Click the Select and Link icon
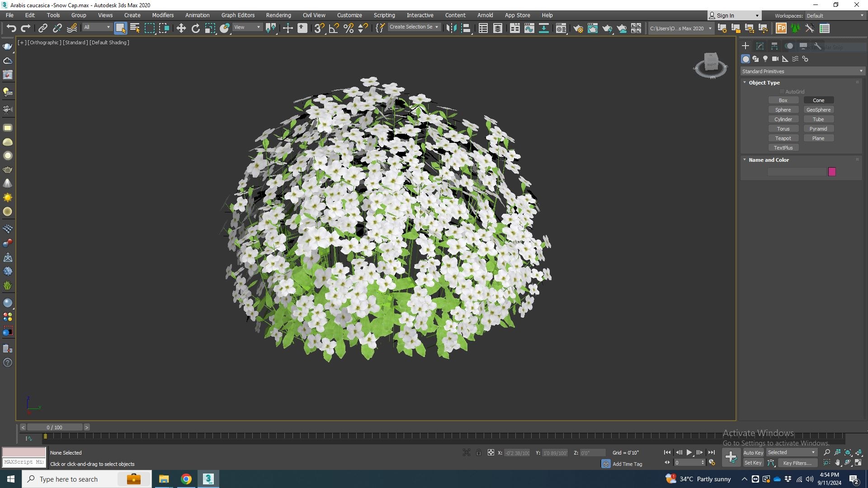The image size is (868, 488). 42,28
